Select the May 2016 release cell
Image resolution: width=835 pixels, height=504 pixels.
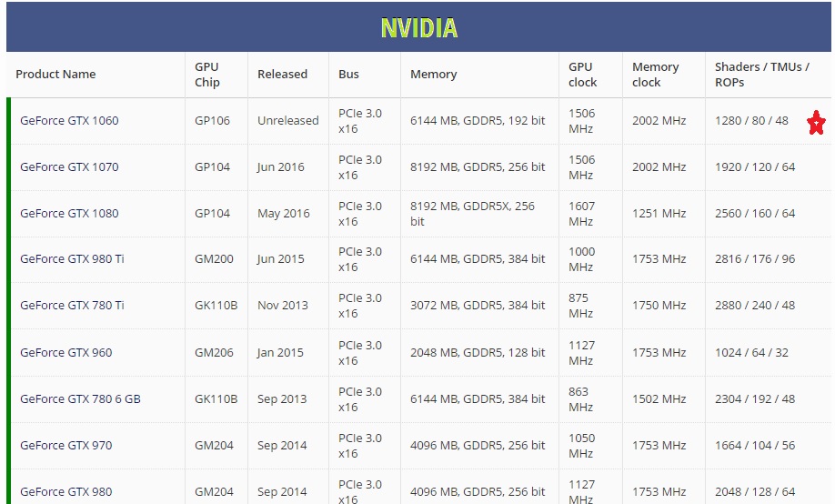tap(283, 213)
